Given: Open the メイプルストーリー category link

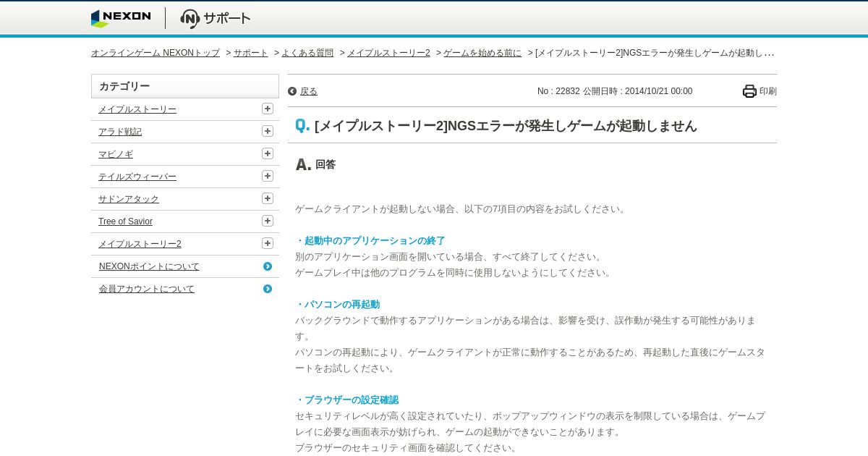Looking at the screenshot, I should (x=137, y=109).
